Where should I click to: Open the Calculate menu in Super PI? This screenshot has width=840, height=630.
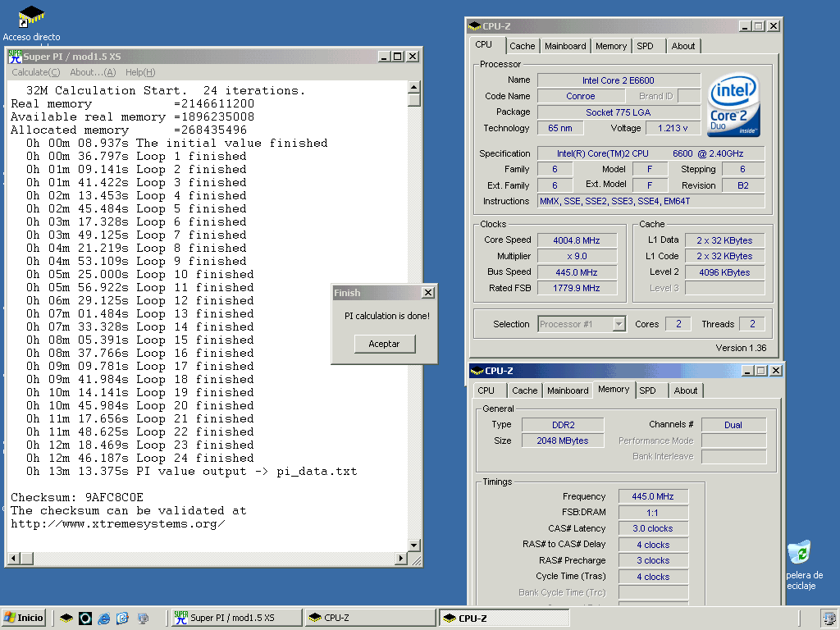click(35, 72)
